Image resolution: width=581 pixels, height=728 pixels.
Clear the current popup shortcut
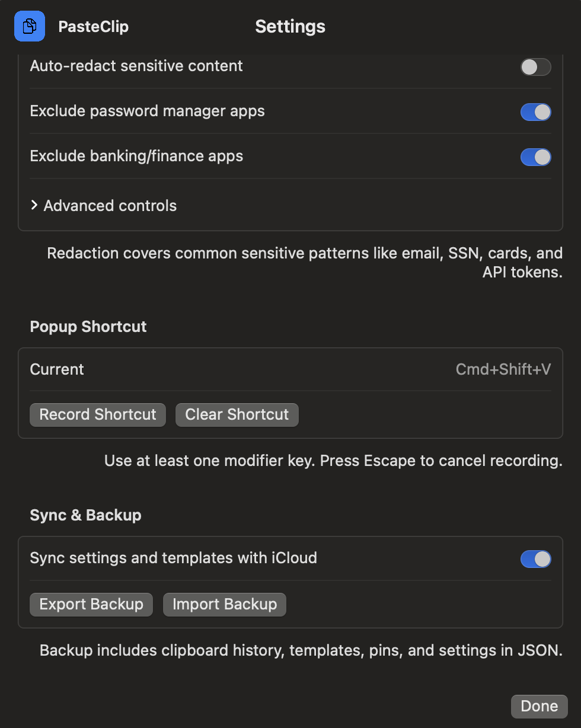(x=237, y=414)
